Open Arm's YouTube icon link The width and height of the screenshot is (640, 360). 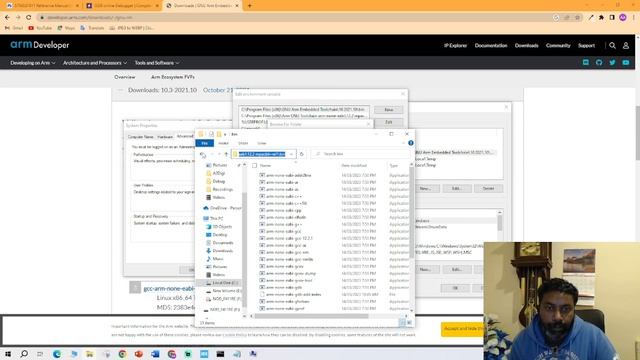(626, 62)
